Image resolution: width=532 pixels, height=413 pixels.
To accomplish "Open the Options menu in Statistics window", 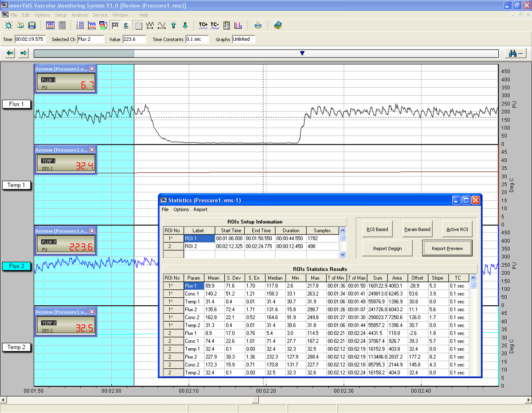I will [x=181, y=210].
